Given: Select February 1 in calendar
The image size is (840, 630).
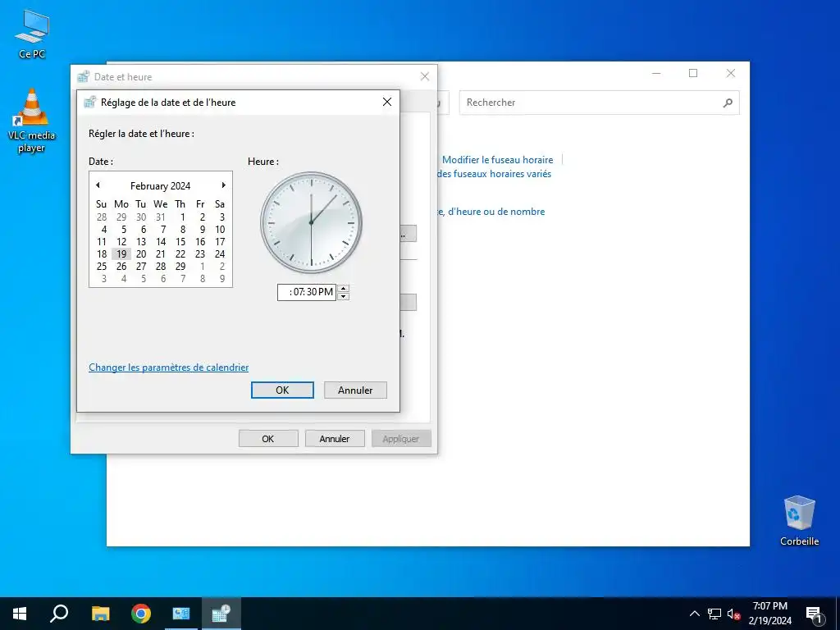Looking at the screenshot, I should pyautogui.click(x=182, y=217).
